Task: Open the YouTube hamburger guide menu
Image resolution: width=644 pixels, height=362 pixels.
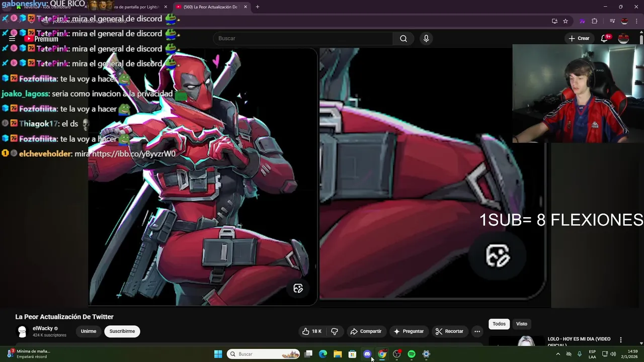Action: click(x=12, y=39)
